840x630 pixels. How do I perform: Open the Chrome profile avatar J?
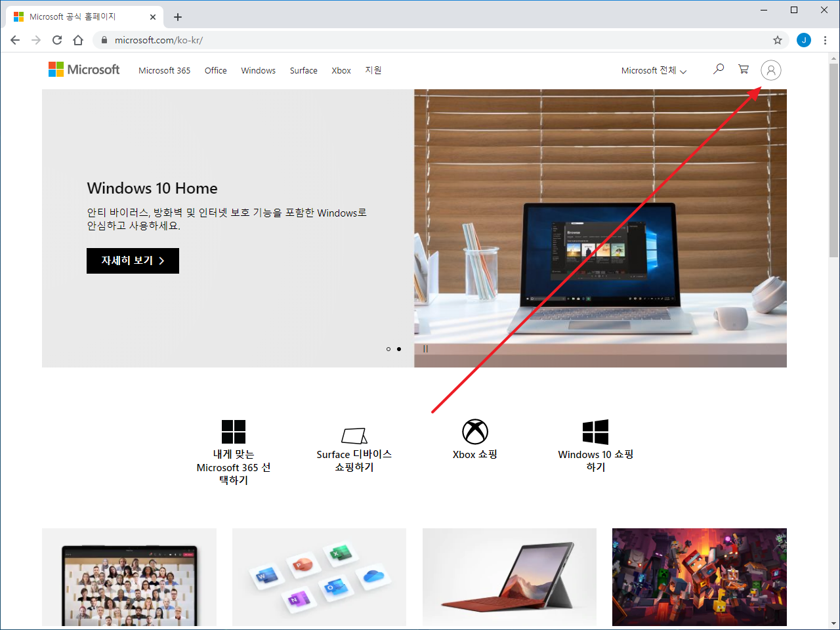pyautogui.click(x=804, y=40)
